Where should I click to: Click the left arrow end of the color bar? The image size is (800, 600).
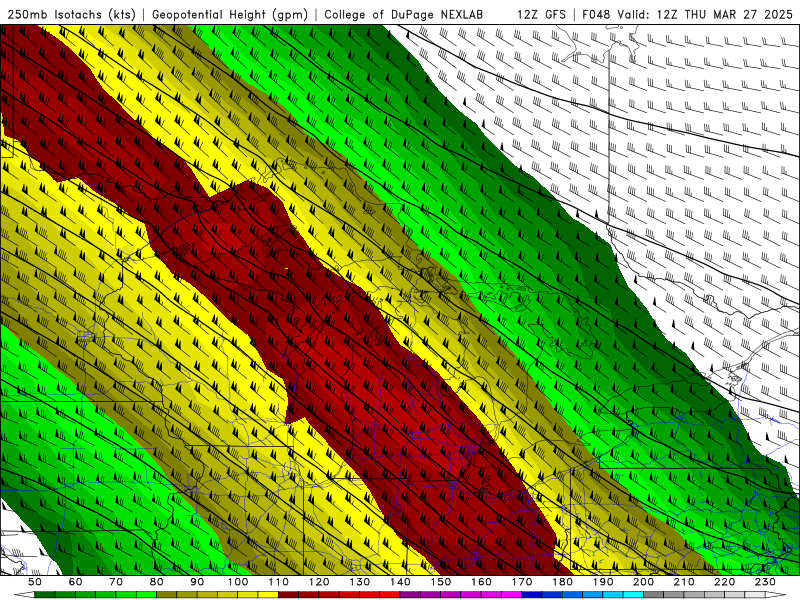pyautogui.click(x=24, y=594)
